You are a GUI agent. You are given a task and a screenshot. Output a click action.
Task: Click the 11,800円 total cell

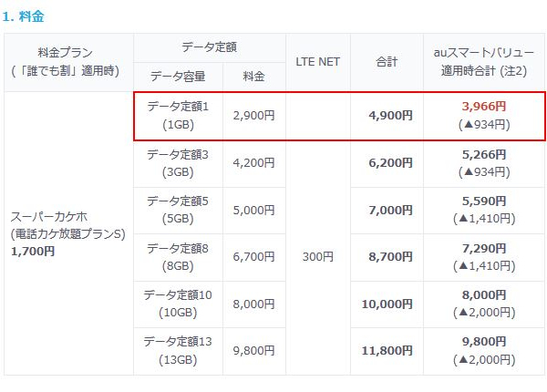(x=390, y=352)
